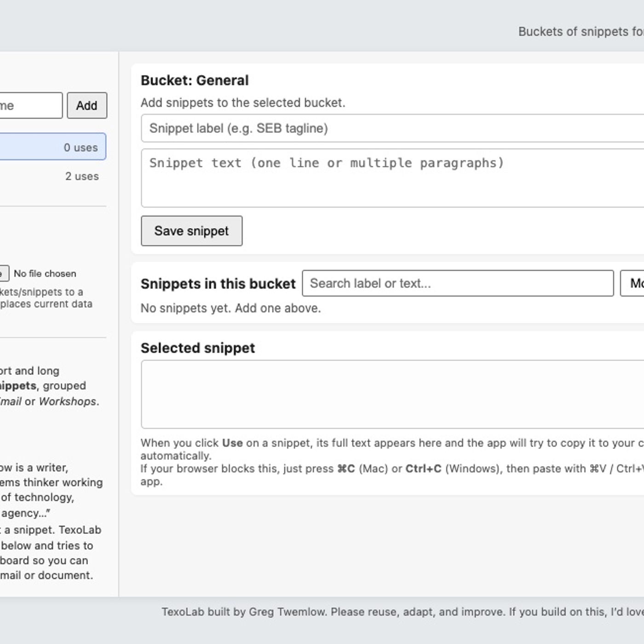Click the No snippets yet message

pos(230,308)
